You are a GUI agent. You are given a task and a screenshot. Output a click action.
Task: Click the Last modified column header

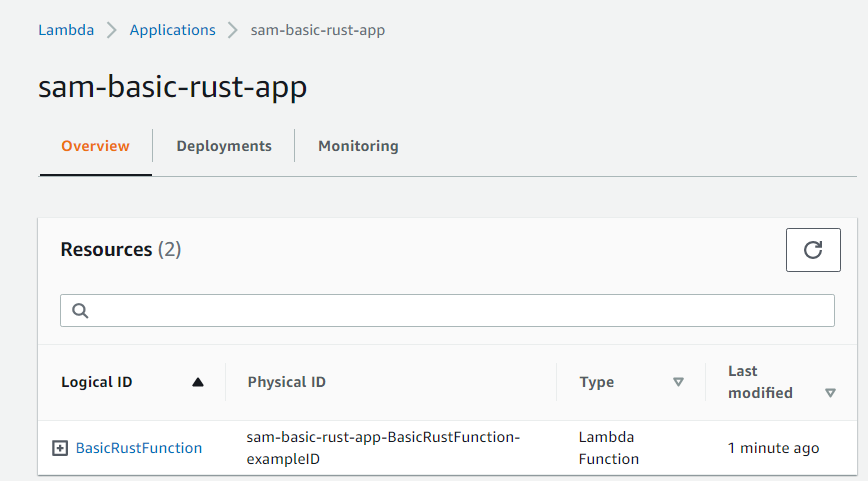[x=760, y=382]
